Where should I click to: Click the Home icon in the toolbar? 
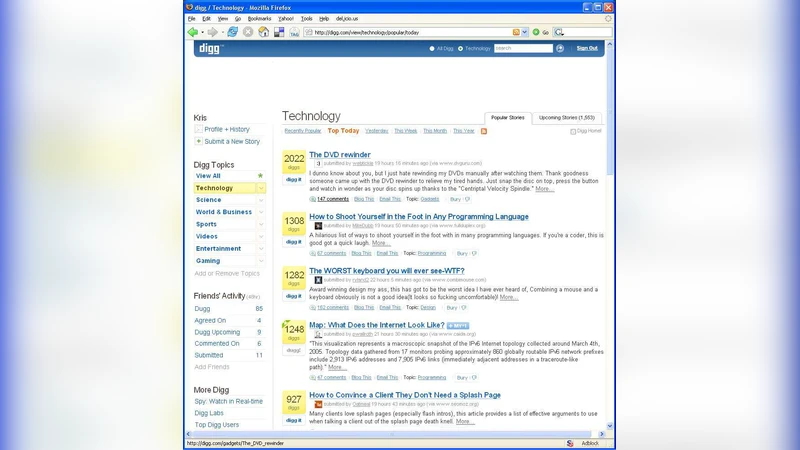(x=264, y=32)
